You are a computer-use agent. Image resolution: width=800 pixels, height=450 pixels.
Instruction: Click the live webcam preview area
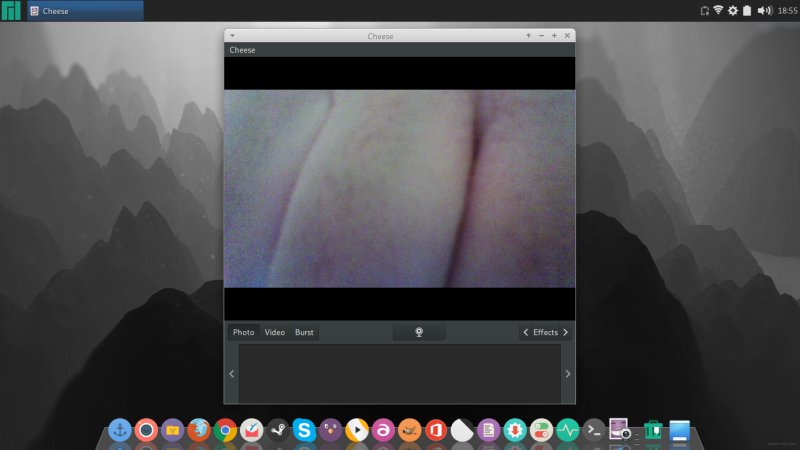(399, 189)
